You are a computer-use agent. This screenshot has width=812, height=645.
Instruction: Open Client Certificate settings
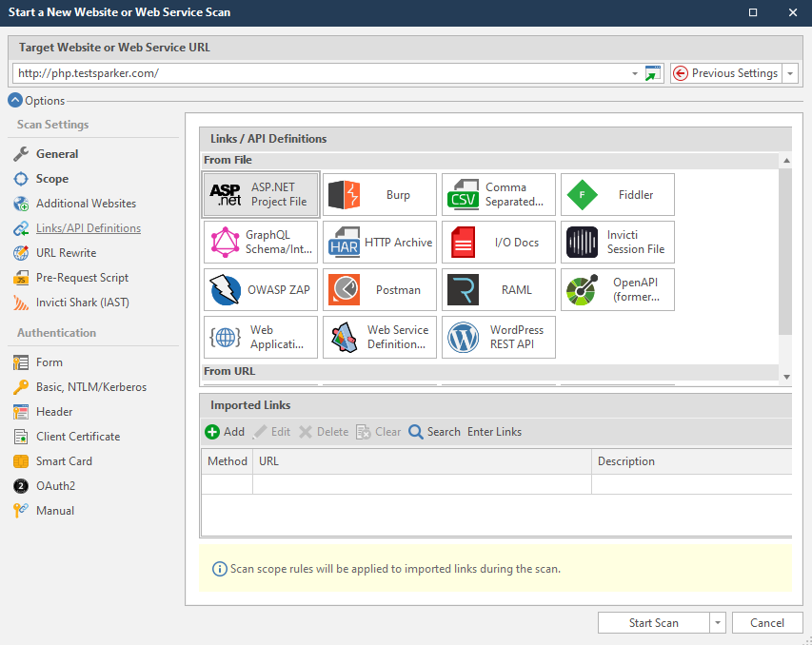pyautogui.click(x=78, y=437)
